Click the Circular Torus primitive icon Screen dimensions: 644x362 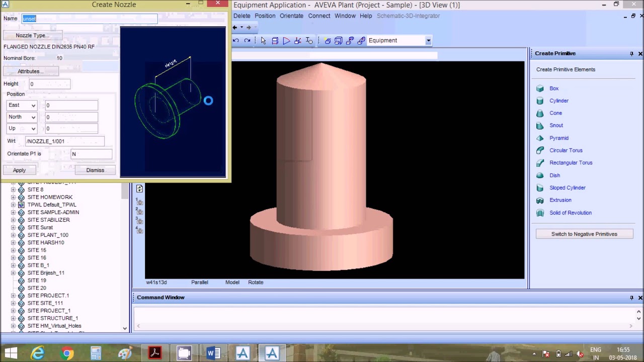[x=540, y=150]
